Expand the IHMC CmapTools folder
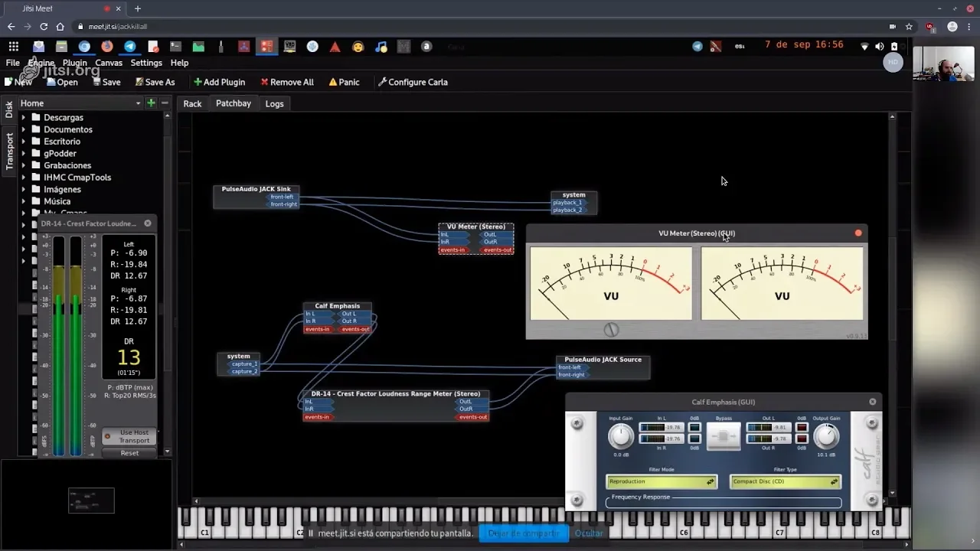This screenshot has width=980, height=551. click(24, 178)
